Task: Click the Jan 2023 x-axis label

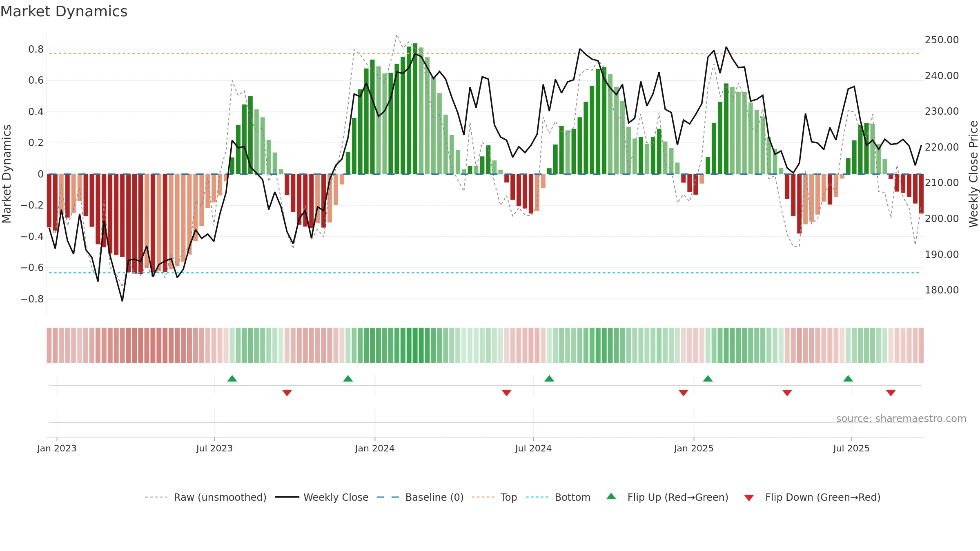Action: click(57, 448)
